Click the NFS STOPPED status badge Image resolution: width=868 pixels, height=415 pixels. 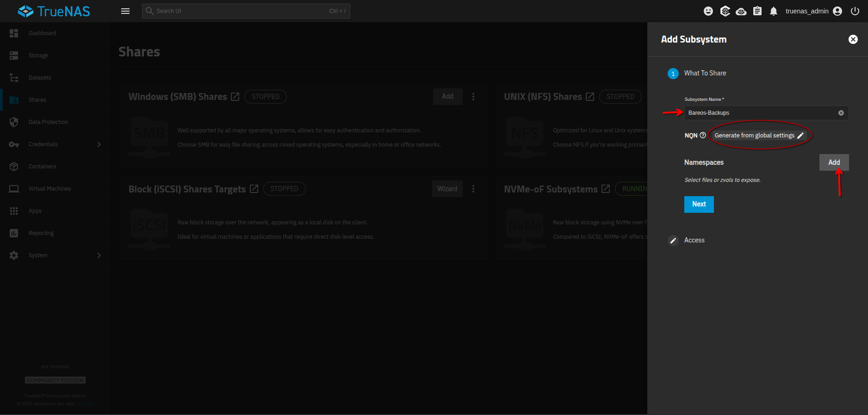pos(620,97)
